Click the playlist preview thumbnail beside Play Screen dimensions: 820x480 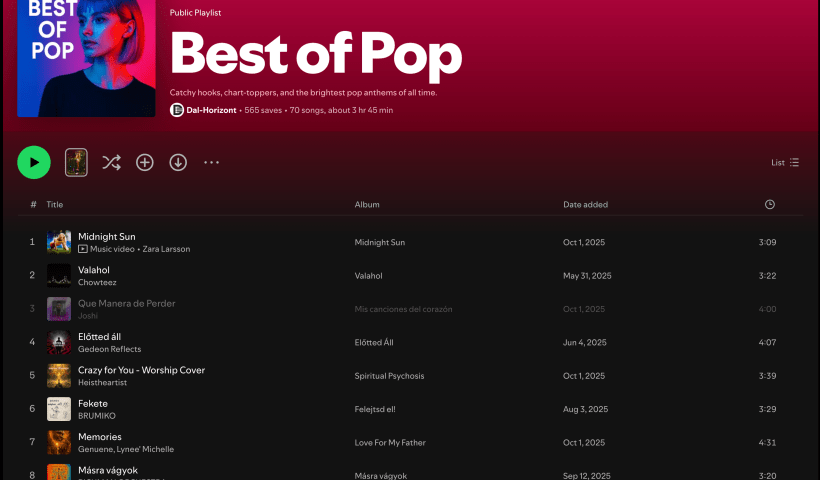coord(76,162)
